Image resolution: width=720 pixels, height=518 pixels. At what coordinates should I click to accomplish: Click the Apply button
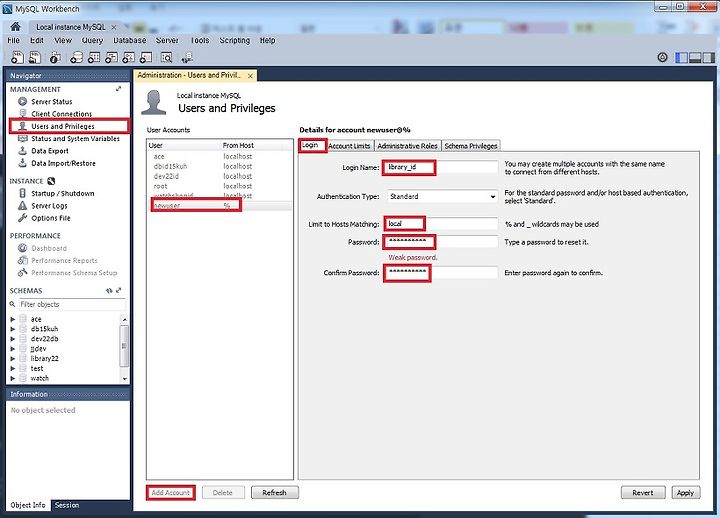click(686, 493)
